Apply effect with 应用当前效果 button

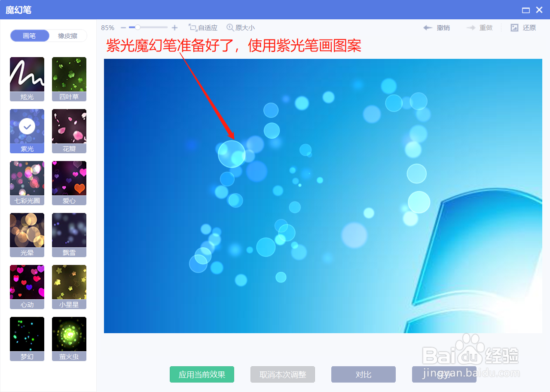[202, 374]
